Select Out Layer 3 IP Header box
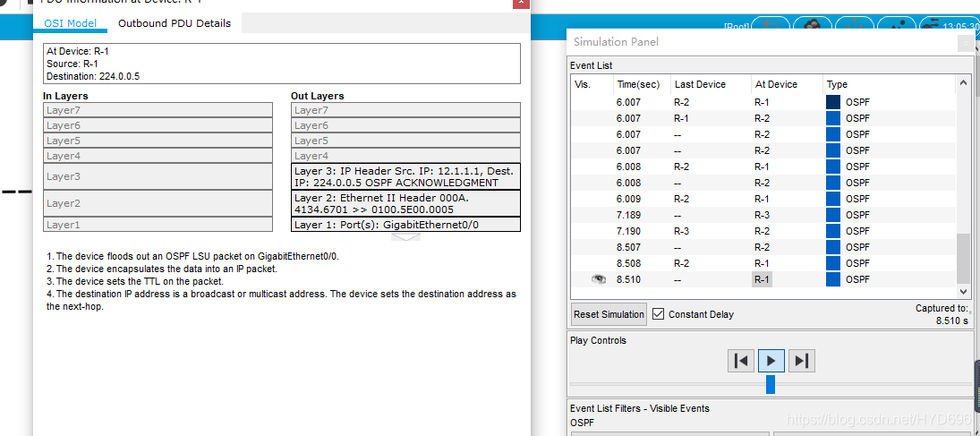 click(x=405, y=176)
